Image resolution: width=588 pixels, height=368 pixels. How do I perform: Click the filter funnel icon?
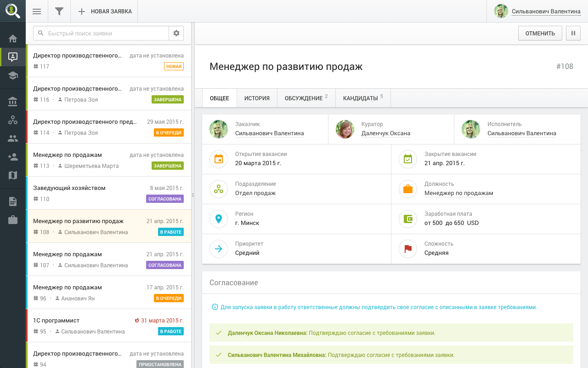(x=59, y=11)
